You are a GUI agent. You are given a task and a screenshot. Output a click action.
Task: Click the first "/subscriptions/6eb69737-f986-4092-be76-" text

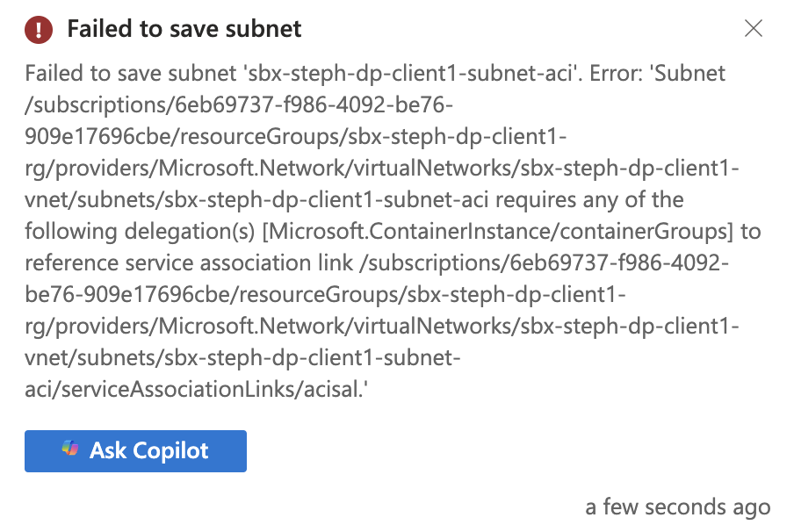point(239,106)
